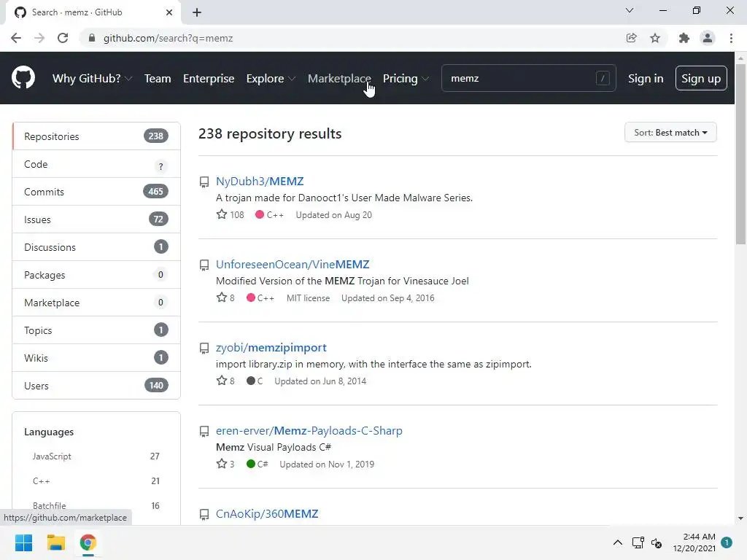Click the page vertical scrollbar thumb
Viewport: 747px width, 560px height.
(740, 154)
